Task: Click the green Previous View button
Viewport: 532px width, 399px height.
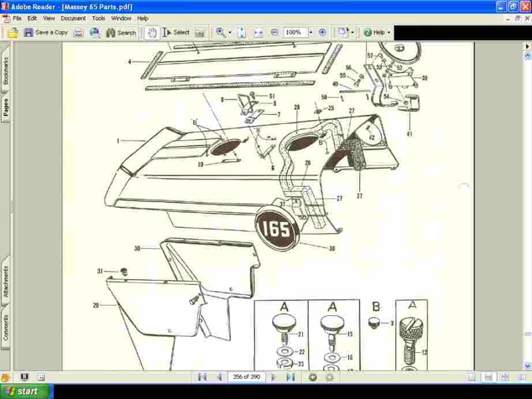Action: point(313,377)
